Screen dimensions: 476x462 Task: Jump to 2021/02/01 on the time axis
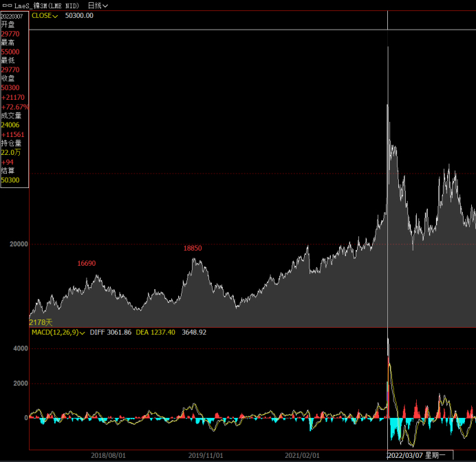coord(302,455)
